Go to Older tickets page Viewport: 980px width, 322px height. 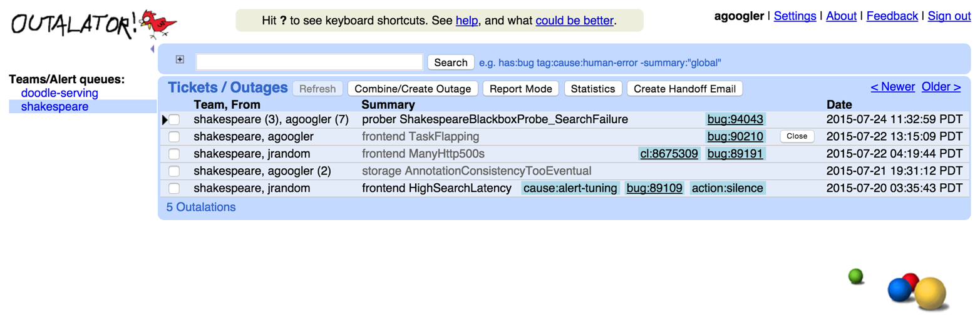click(x=941, y=87)
